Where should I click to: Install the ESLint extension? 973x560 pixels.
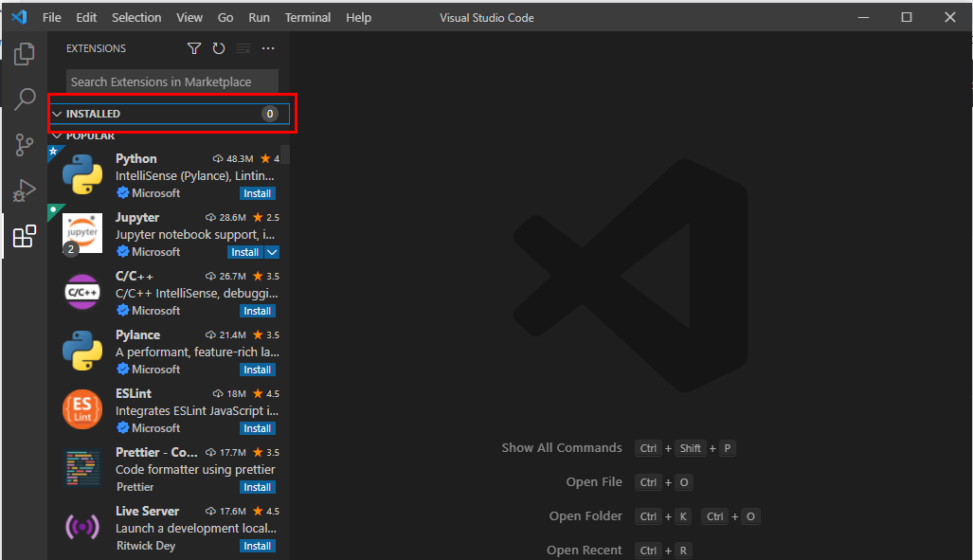pos(258,428)
